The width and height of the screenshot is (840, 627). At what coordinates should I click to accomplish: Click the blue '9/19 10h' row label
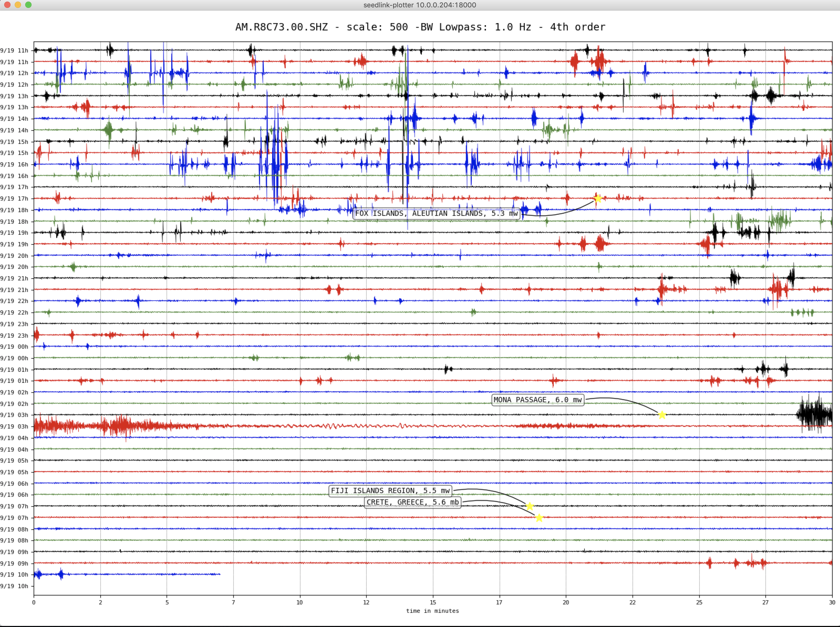14,575
